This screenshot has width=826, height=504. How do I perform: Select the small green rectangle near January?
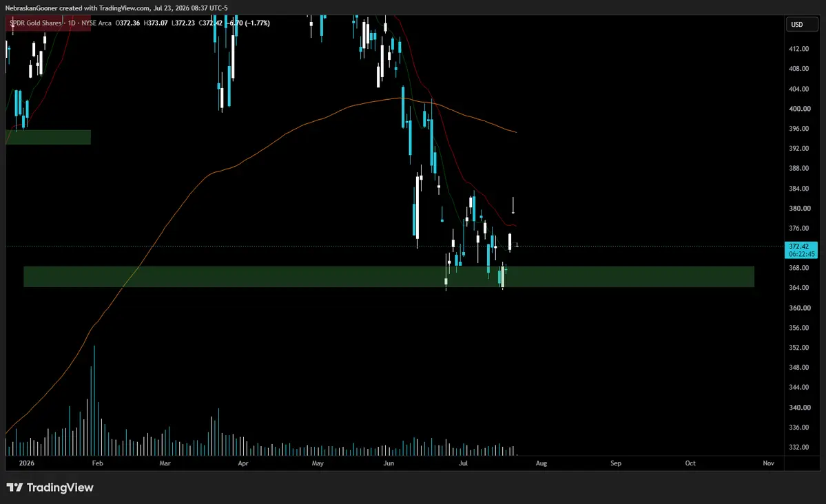[x=48, y=137]
